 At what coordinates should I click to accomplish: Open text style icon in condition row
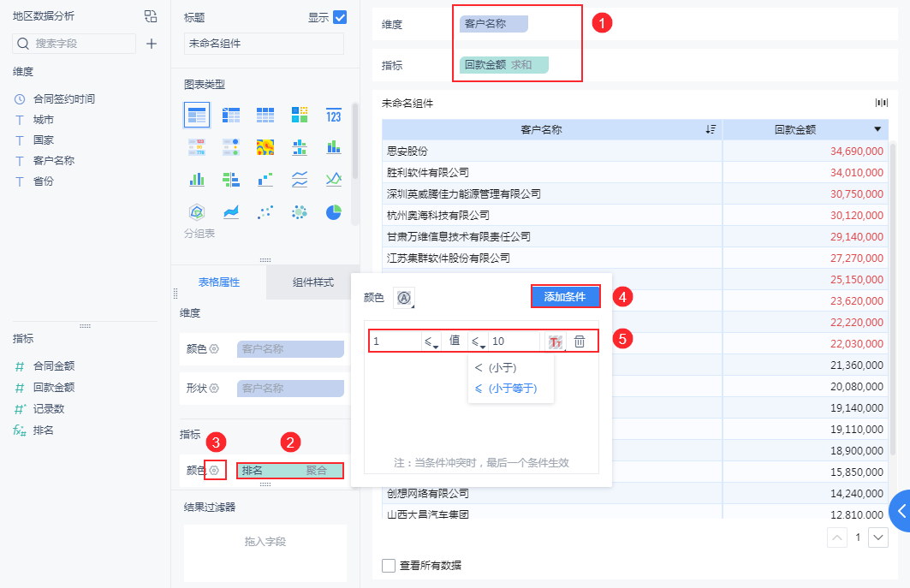[556, 342]
